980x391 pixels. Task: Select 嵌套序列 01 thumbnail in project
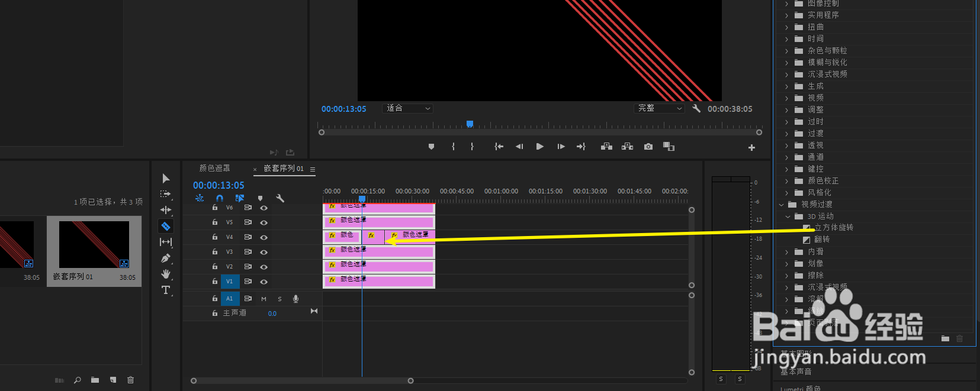click(x=94, y=245)
